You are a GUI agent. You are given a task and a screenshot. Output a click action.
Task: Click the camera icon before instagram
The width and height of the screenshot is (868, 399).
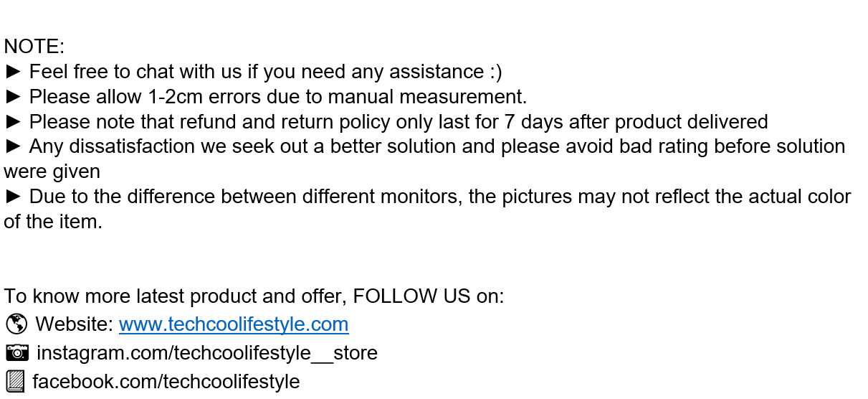tap(17, 352)
